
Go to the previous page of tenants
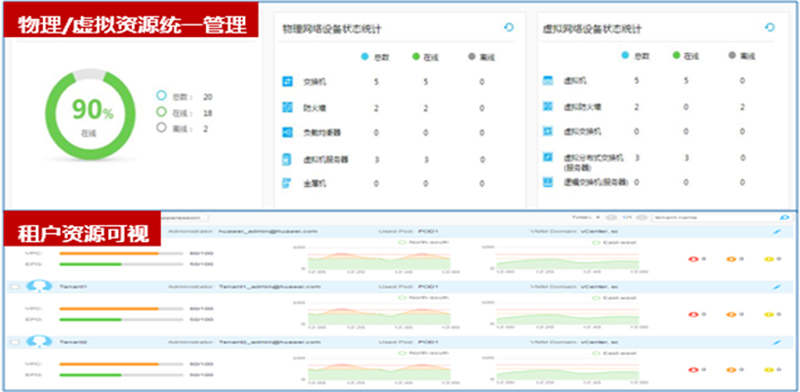[x=610, y=217]
